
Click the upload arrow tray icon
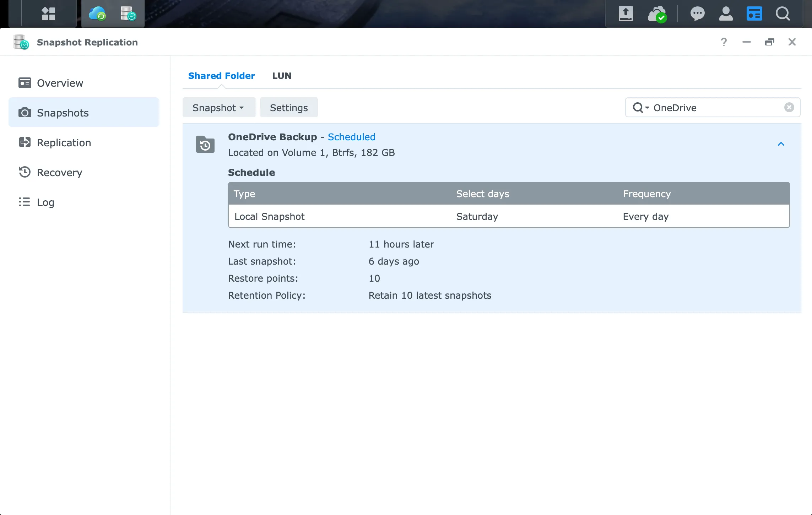click(626, 13)
